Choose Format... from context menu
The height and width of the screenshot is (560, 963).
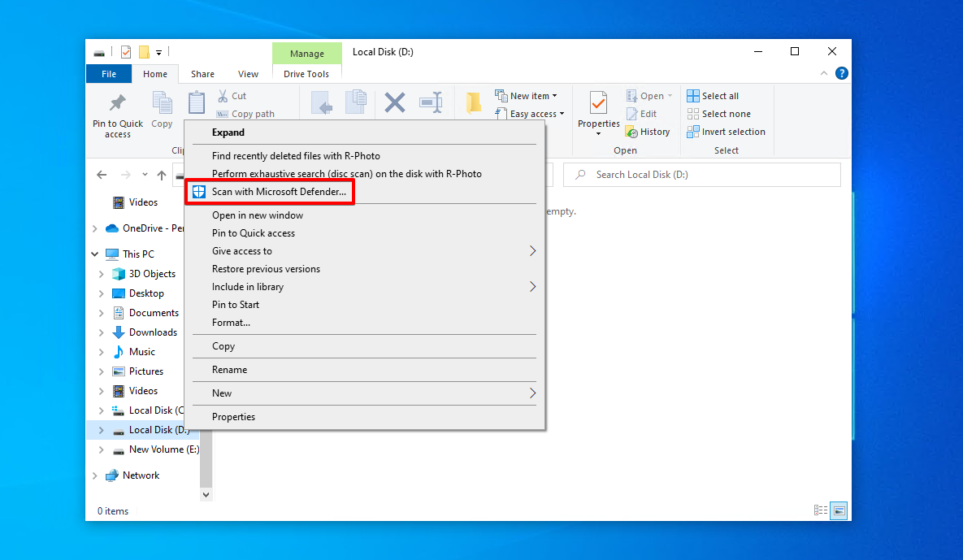point(231,323)
